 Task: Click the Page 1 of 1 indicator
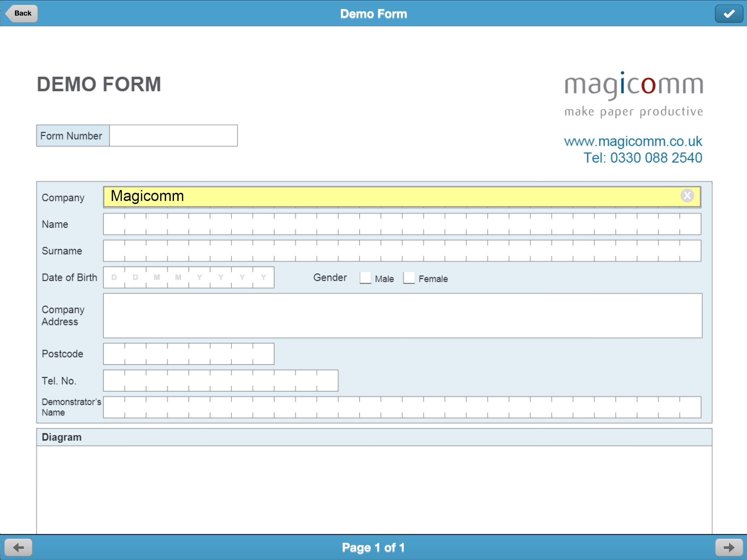(x=373, y=547)
